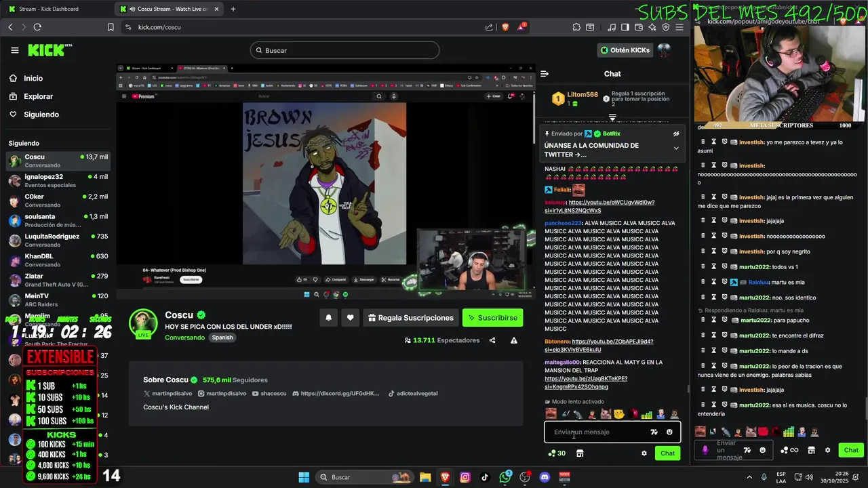Image resolution: width=868 pixels, height=488 pixels.
Task: Open the Kicks shop icon in Coscu chat
Action: [x=580, y=453]
